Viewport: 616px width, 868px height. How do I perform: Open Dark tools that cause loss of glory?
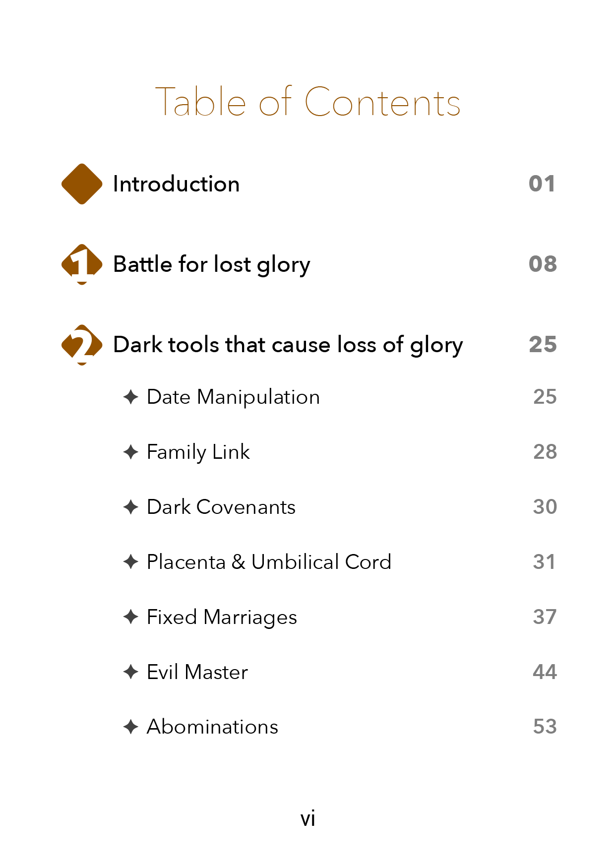(288, 345)
